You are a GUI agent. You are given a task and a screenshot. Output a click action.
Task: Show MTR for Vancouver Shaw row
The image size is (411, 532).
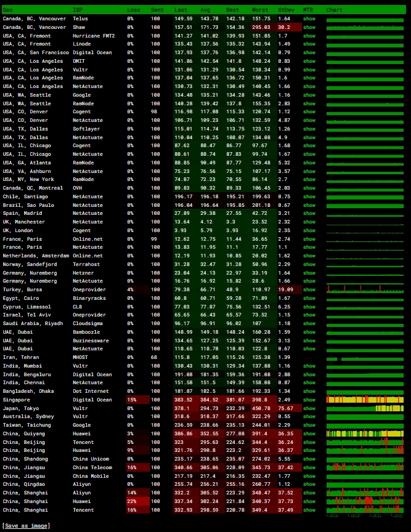[x=309, y=27]
